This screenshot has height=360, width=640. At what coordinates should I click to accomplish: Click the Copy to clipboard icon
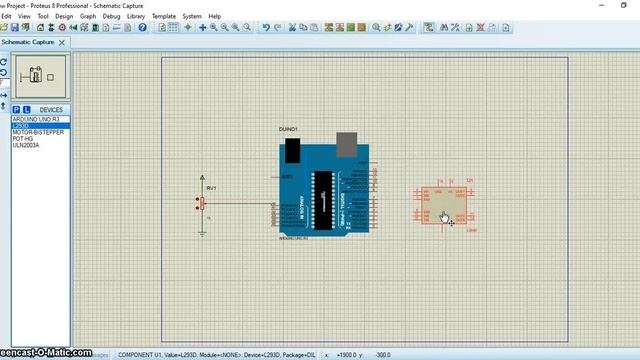[x=303, y=27]
